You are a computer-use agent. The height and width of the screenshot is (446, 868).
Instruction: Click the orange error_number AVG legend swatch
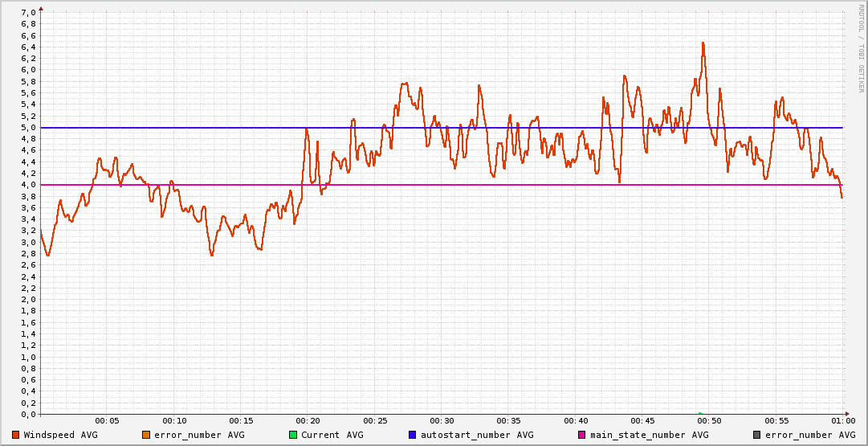146,435
